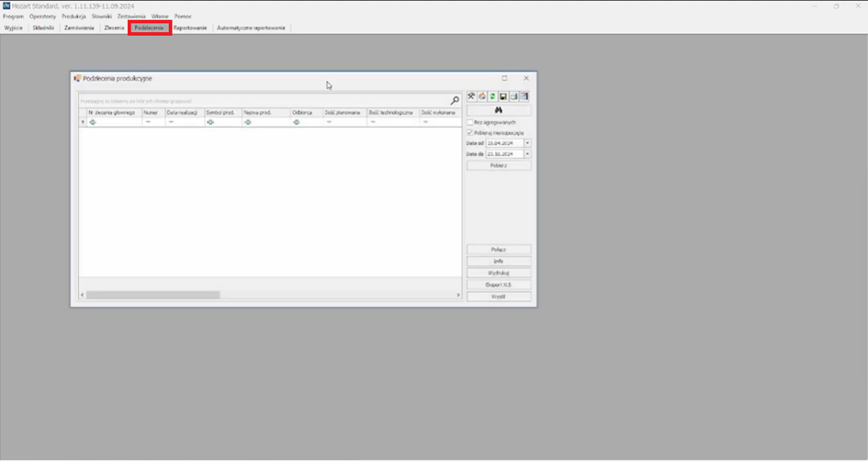Click filter icon under 'Nr zlecenia głównego' column

coord(93,122)
